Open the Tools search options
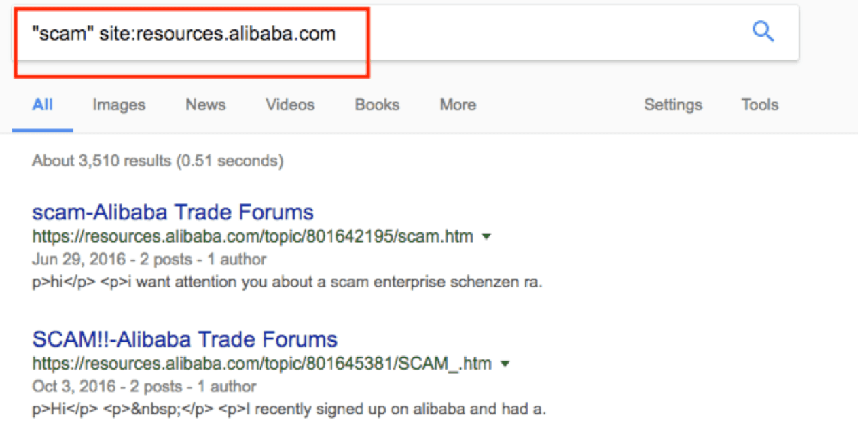 click(x=759, y=105)
